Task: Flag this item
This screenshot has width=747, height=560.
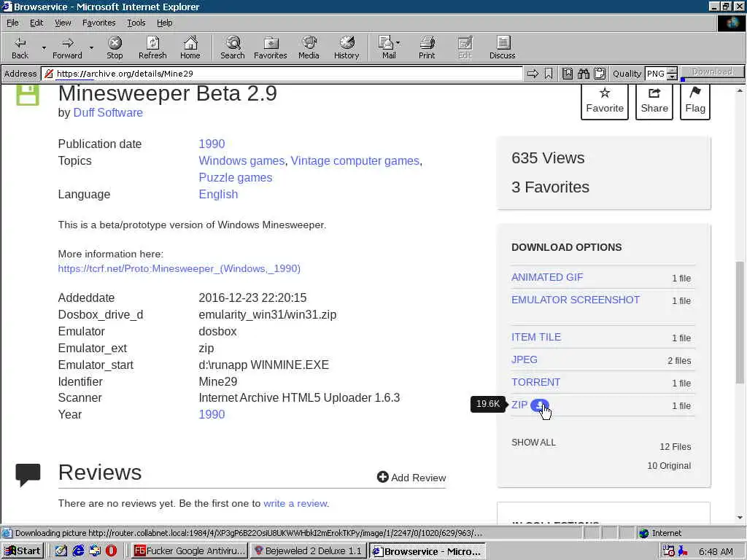Action: [x=695, y=101]
